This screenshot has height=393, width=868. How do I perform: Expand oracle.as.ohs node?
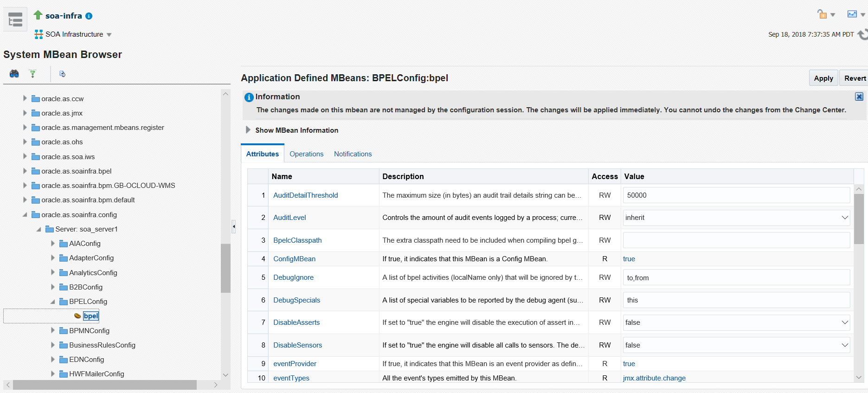click(x=25, y=142)
